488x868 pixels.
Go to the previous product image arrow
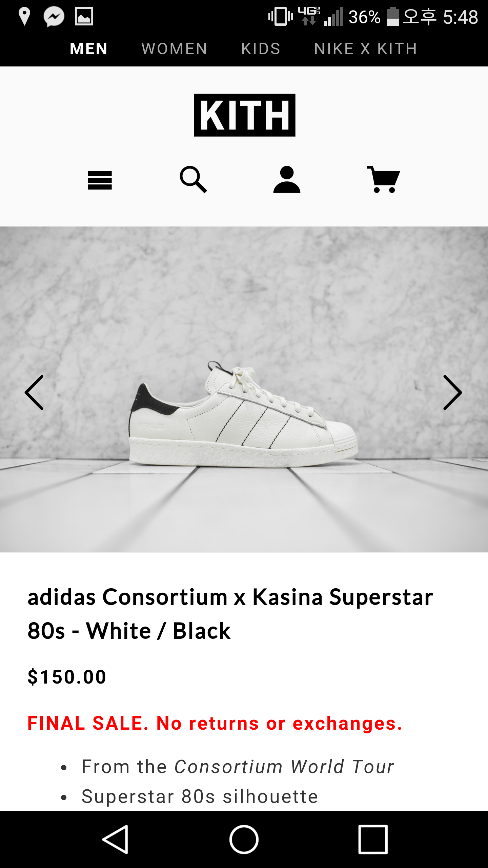(34, 393)
